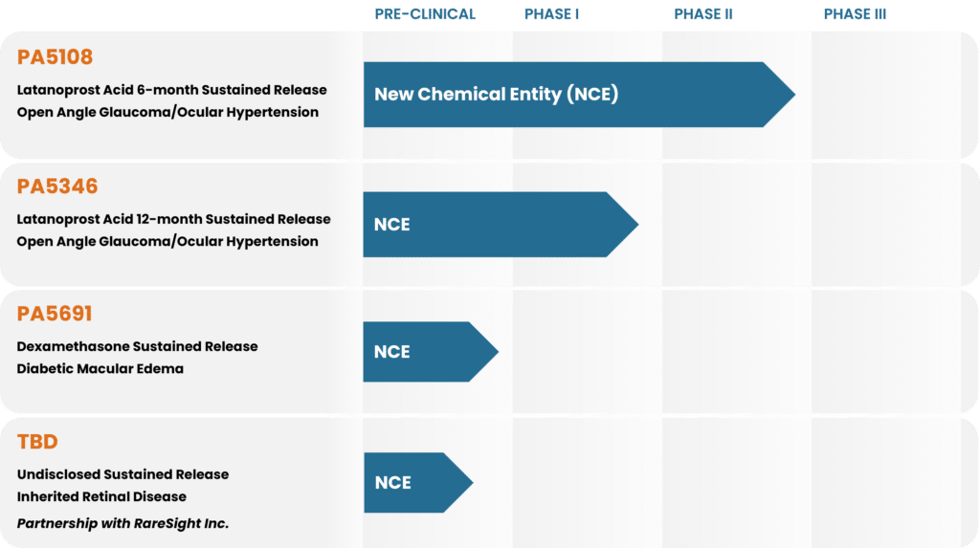Select the Inherited Retinal Disease indication
This screenshot has width=980, height=548.
101,496
